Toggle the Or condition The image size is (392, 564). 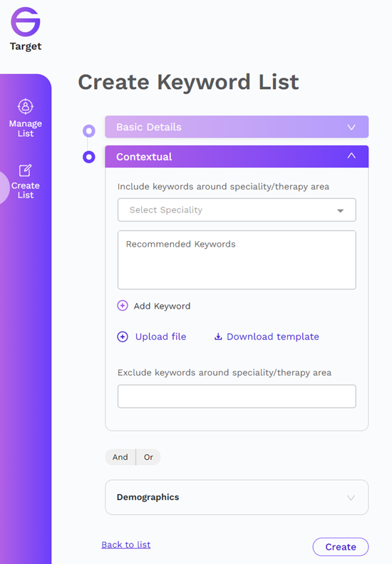148,457
